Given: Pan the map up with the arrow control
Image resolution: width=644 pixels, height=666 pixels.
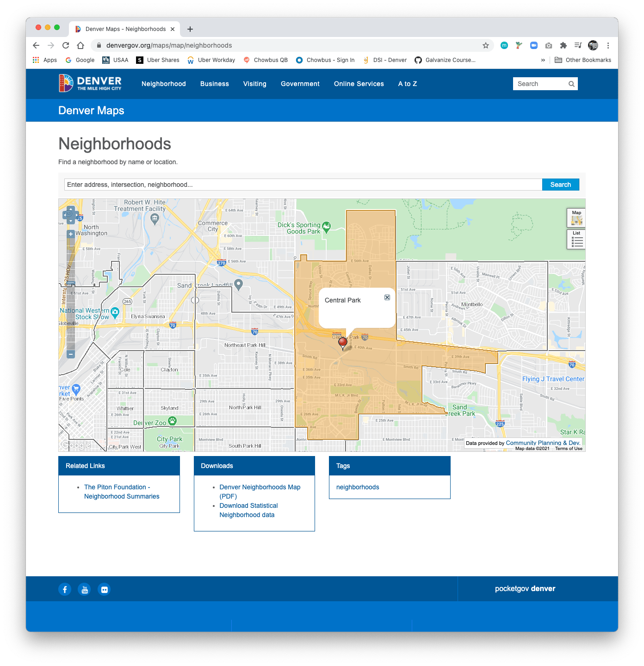Looking at the screenshot, I should pyautogui.click(x=70, y=209).
